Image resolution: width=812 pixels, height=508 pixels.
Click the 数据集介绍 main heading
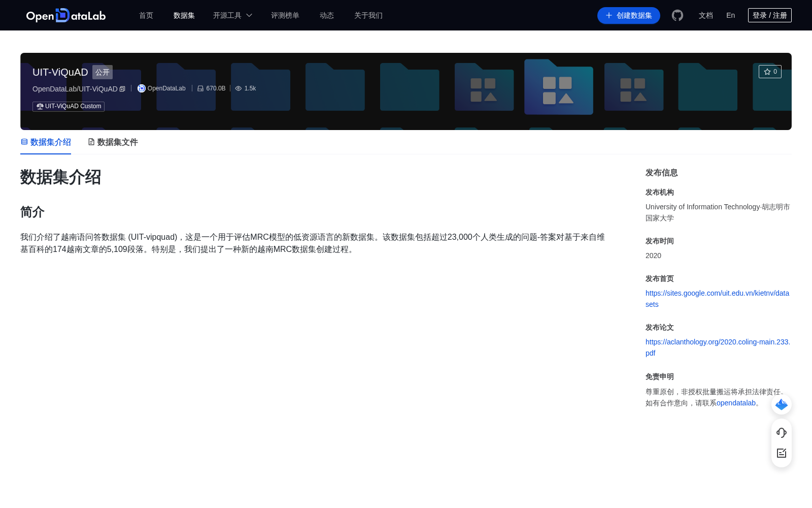point(61,177)
